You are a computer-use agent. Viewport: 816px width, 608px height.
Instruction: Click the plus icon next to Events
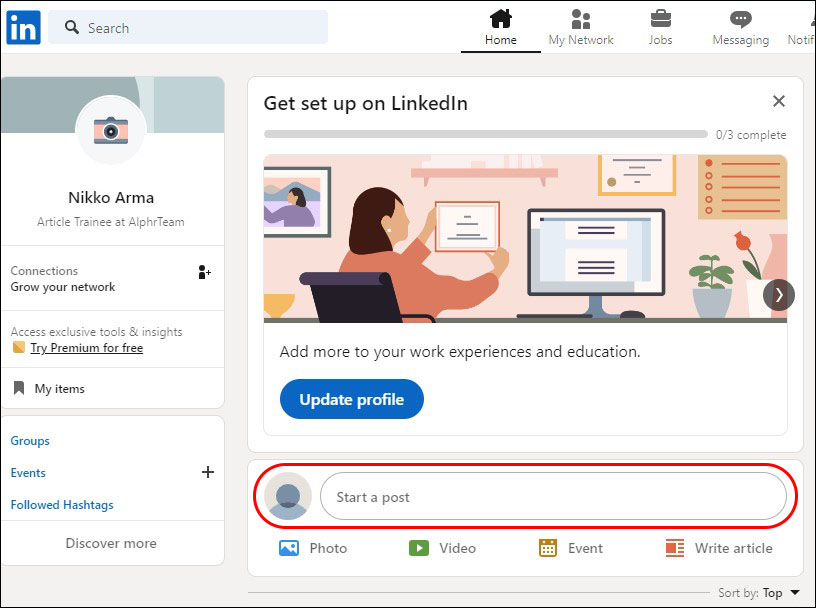tap(208, 472)
